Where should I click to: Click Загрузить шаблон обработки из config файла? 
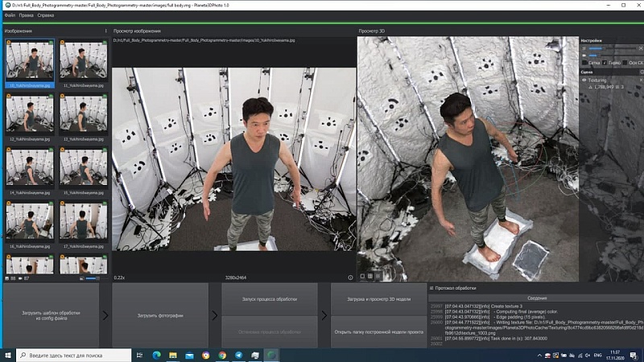(x=51, y=315)
